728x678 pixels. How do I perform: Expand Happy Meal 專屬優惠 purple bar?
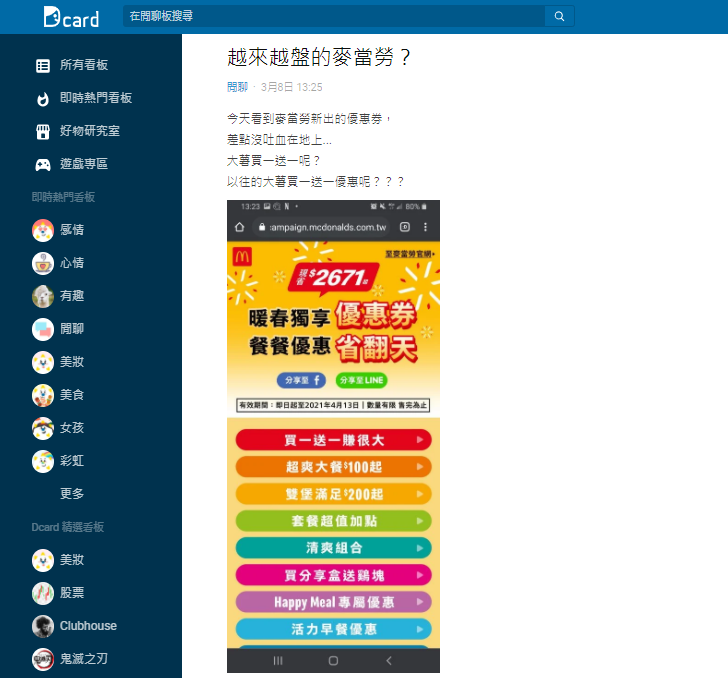(333, 602)
